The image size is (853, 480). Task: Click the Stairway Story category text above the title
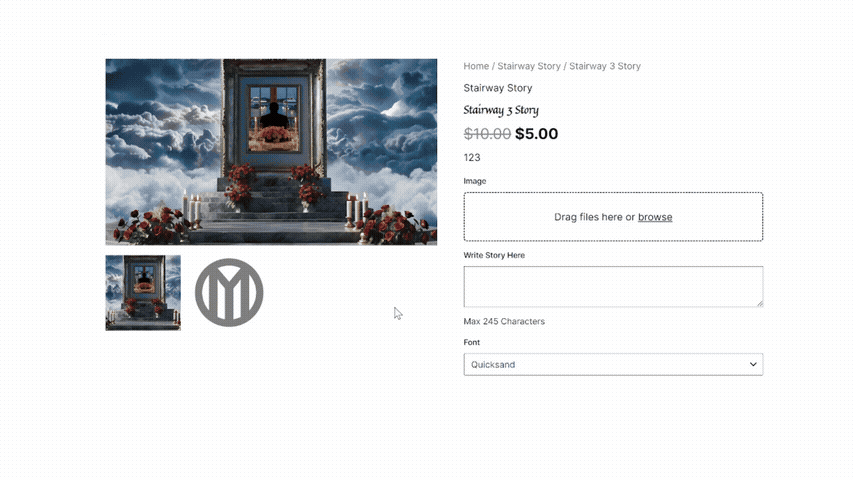click(498, 88)
